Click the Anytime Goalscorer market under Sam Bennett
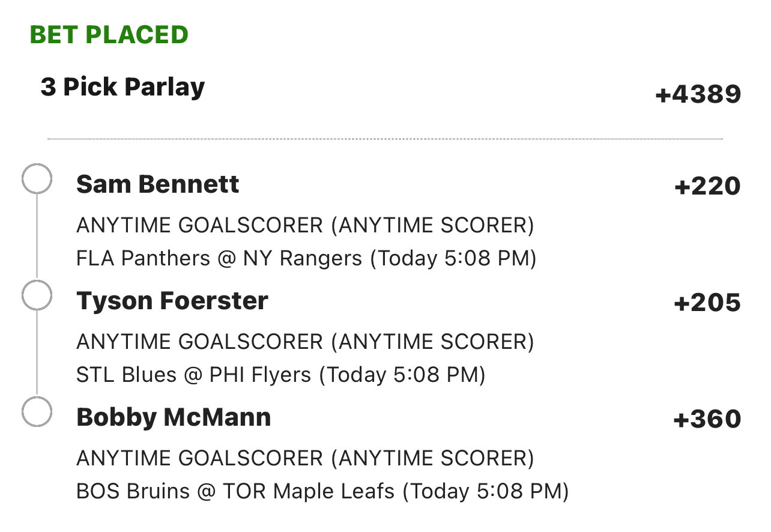The image size is (771, 532). 305,226
